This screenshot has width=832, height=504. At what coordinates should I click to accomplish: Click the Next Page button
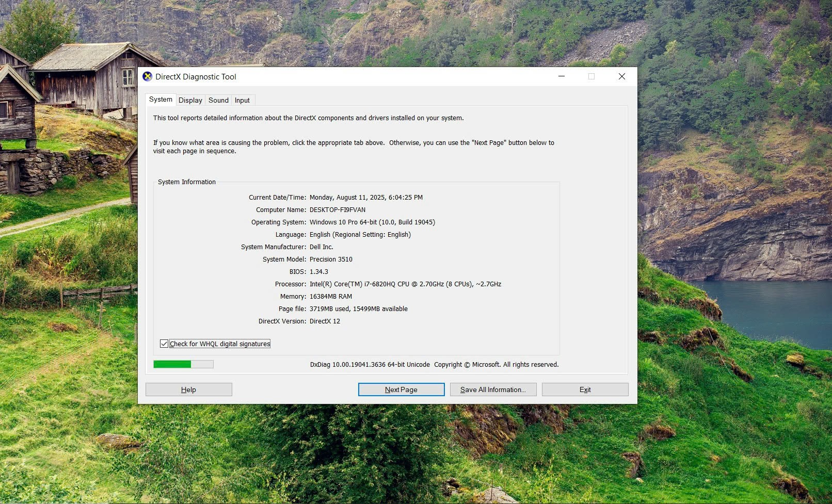[x=401, y=389]
